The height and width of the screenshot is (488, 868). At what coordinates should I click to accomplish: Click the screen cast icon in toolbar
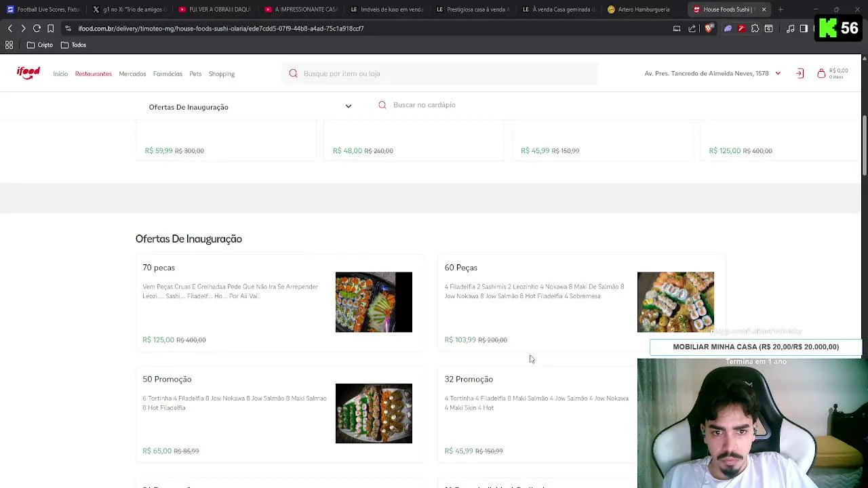(x=677, y=28)
